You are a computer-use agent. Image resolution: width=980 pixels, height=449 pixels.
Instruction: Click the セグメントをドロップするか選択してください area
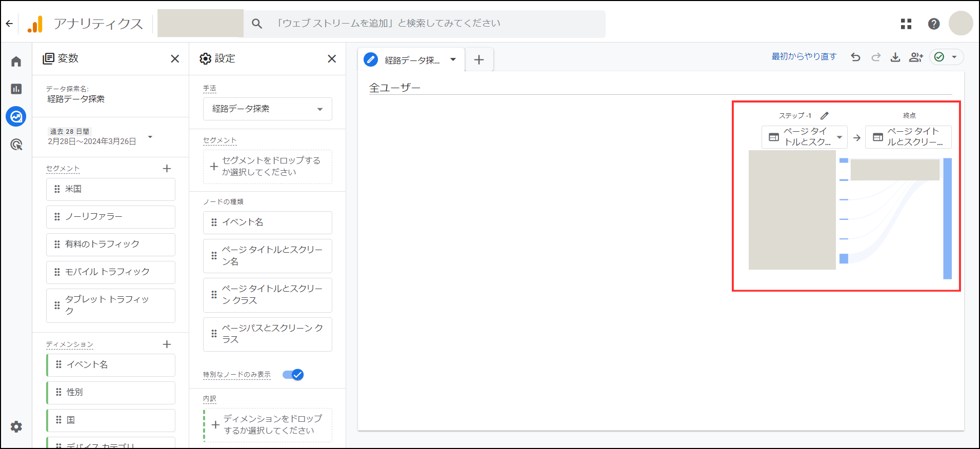pyautogui.click(x=268, y=167)
